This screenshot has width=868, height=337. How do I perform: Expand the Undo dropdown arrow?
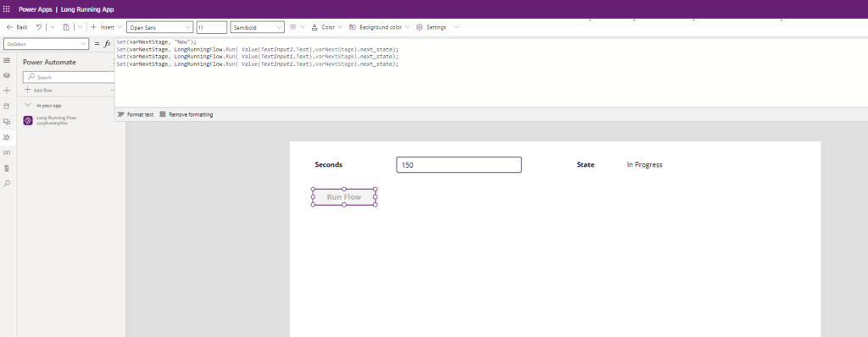[x=53, y=27]
